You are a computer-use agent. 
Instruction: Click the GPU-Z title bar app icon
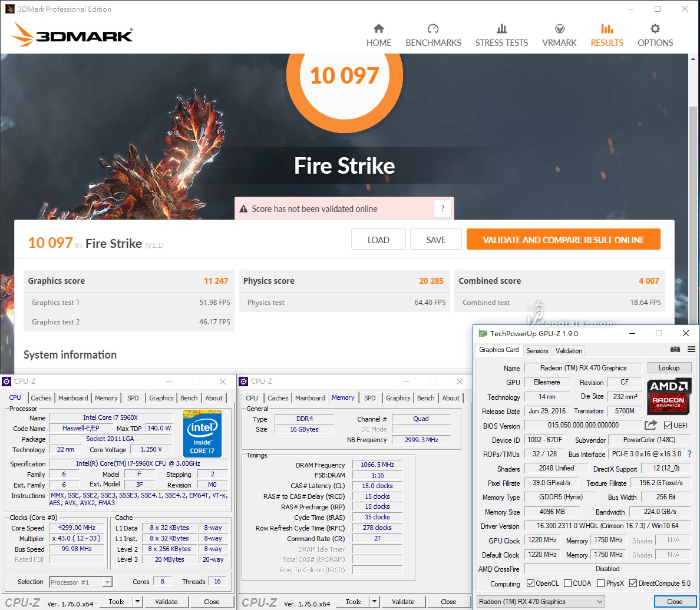(x=483, y=333)
